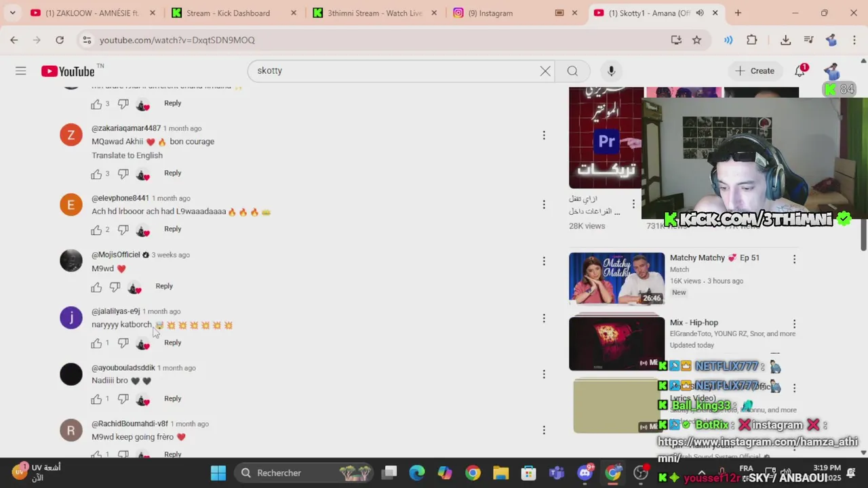The width and height of the screenshot is (868, 488).
Task: Open options menu for @RachidBoumahdi-v8f comment
Action: click(x=543, y=430)
